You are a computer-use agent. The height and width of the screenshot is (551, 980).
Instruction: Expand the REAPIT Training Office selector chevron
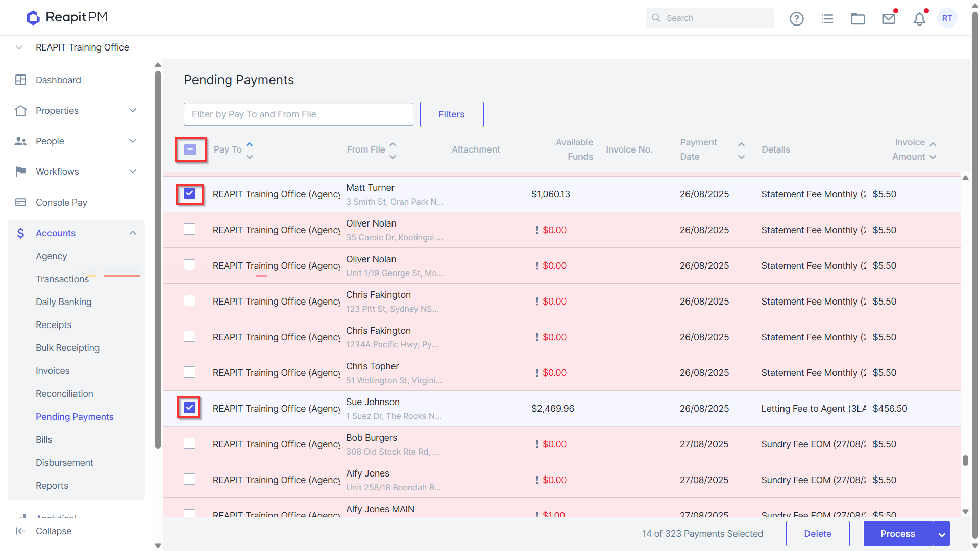tap(19, 47)
